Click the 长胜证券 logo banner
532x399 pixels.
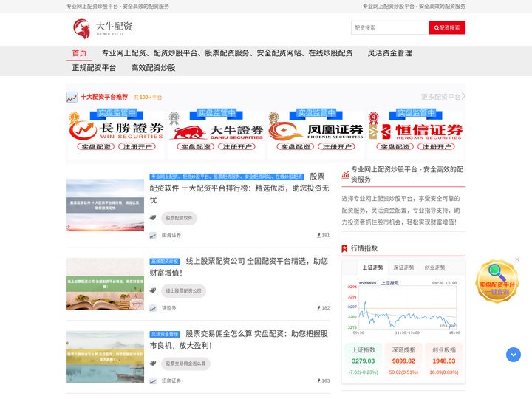(116, 131)
